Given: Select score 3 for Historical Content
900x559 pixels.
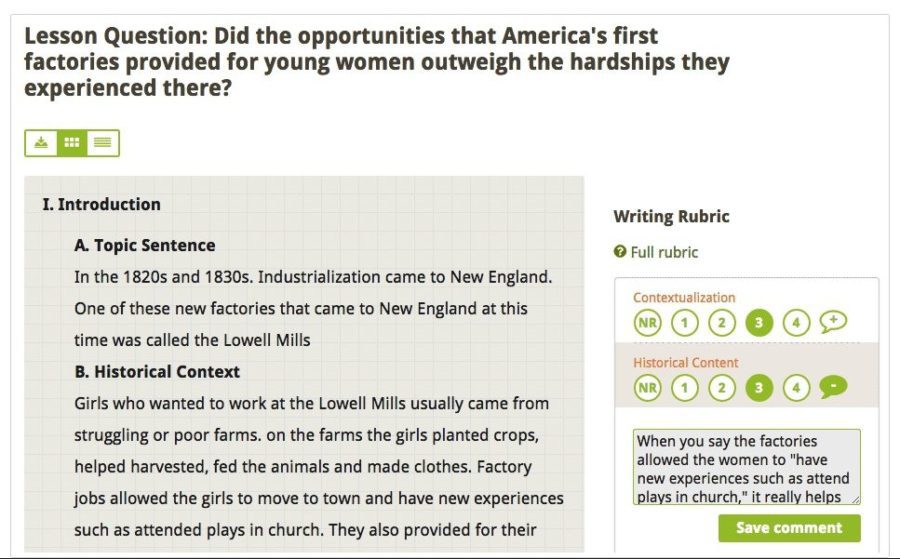Looking at the screenshot, I should click(759, 388).
